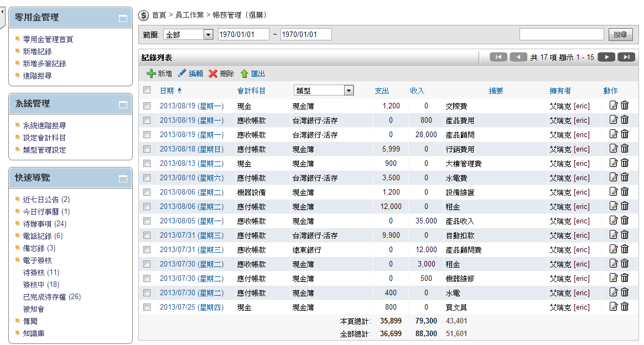Delete the 大樓管理費 record via trash icon
Screen dimensions: 644x345
tap(625, 163)
